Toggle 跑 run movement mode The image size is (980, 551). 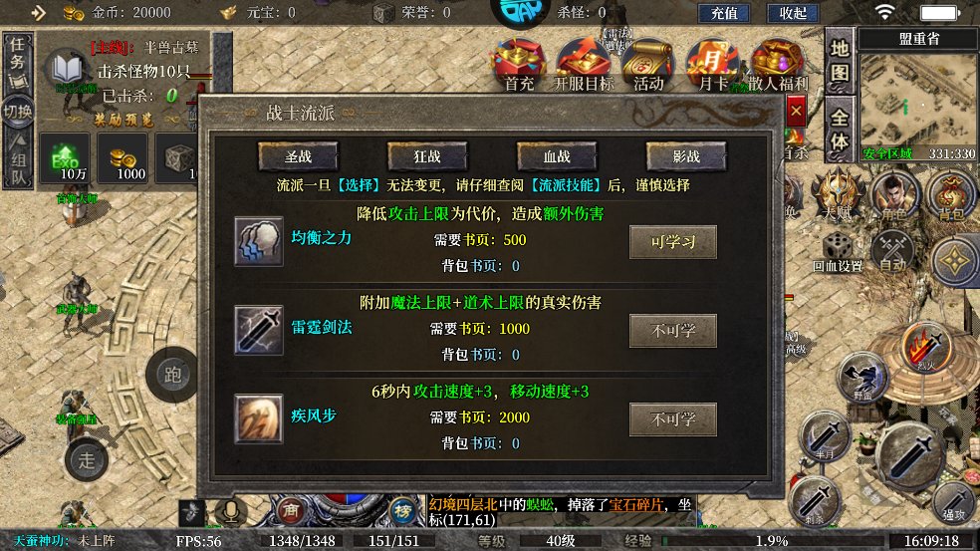click(172, 375)
